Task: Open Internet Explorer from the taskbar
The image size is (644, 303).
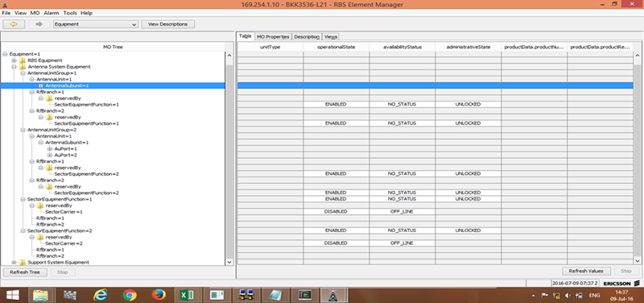Action: tap(100, 295)
